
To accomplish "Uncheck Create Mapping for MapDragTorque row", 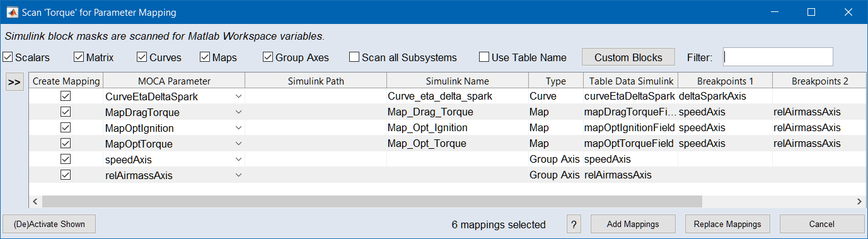I will [x=66, y=112].
